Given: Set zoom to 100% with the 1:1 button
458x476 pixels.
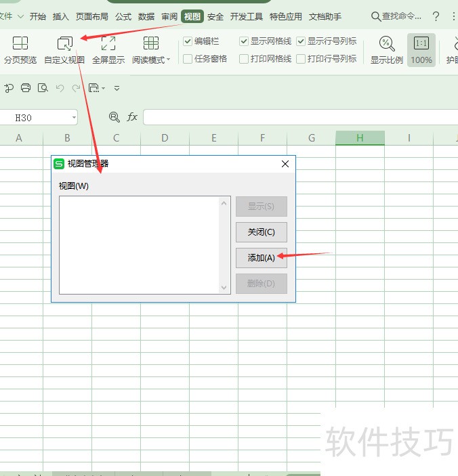Looking at the screenshot, I should 421,50.
